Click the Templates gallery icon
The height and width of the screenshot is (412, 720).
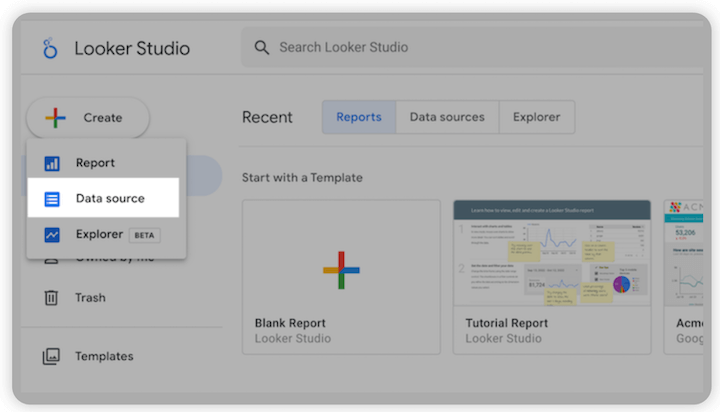click(x=52, y=356)
